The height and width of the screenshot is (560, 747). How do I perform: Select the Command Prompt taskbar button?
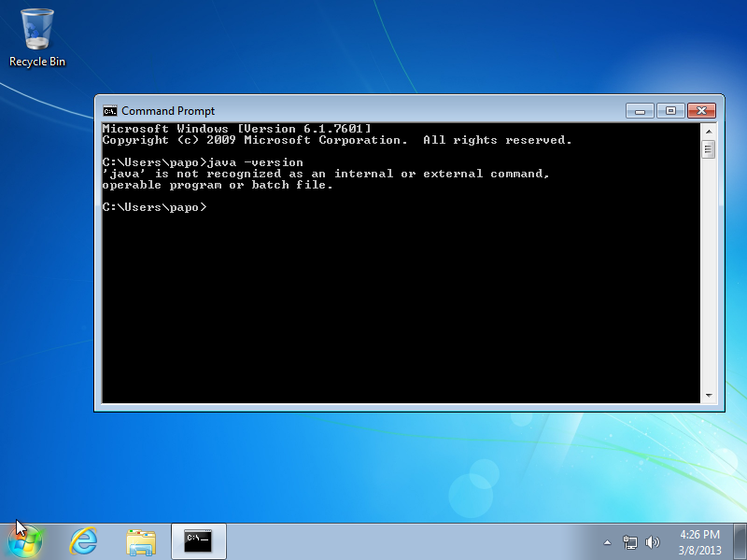[x=198, y=541]
